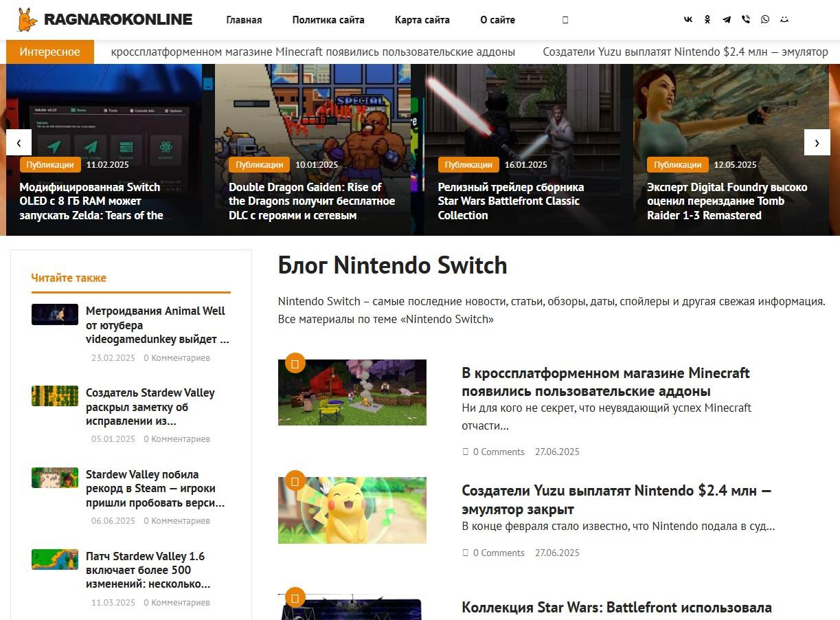Share via the Telegram icon

pyautogui.click(x=727, y=19)
